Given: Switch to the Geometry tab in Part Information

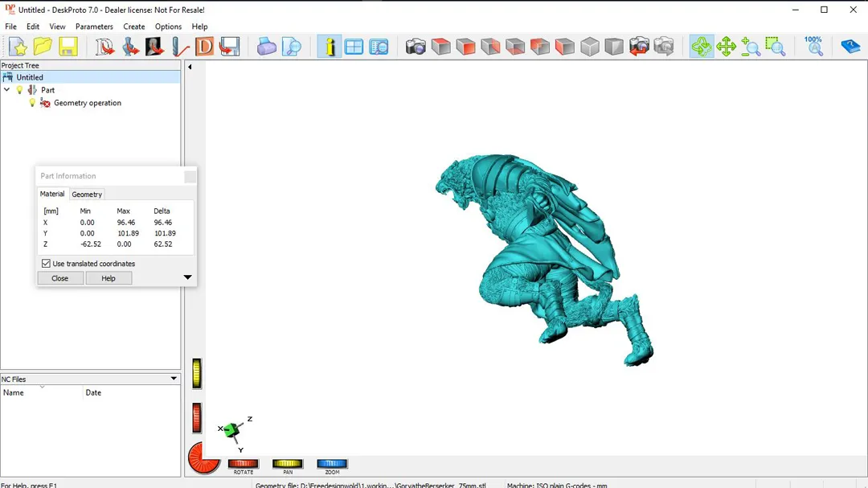Looking at the screenshot, I should [87, 195].
